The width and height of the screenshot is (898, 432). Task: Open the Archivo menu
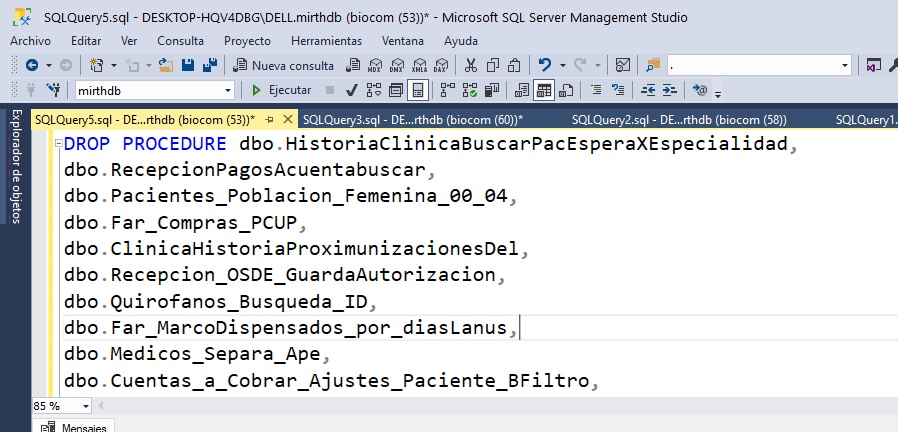click(x=30, y=41)
